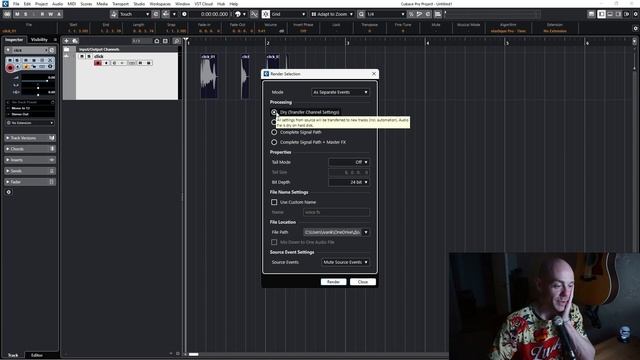Click the solo button on click track row
Viewport: 640px width, 360px height.
(89, 56)
